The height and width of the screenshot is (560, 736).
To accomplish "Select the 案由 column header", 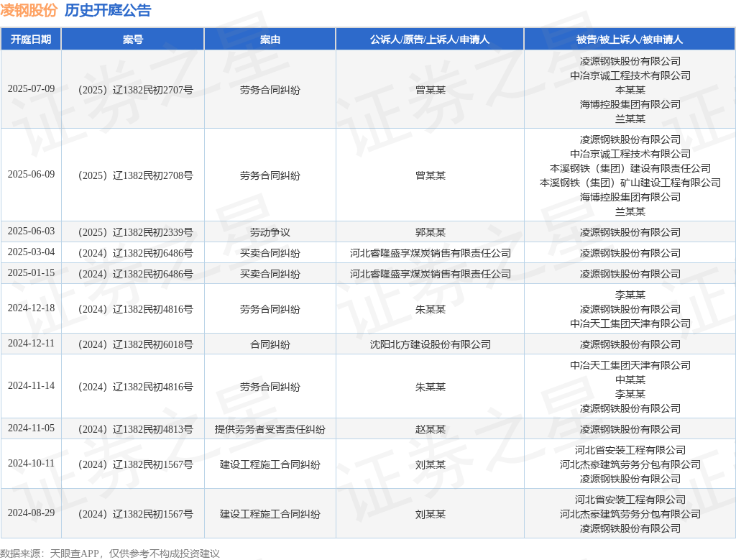I will click(x=270, y=40).
